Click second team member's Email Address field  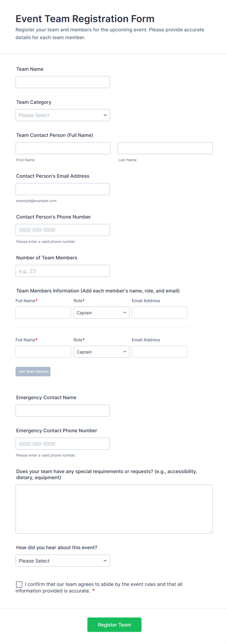159,352
